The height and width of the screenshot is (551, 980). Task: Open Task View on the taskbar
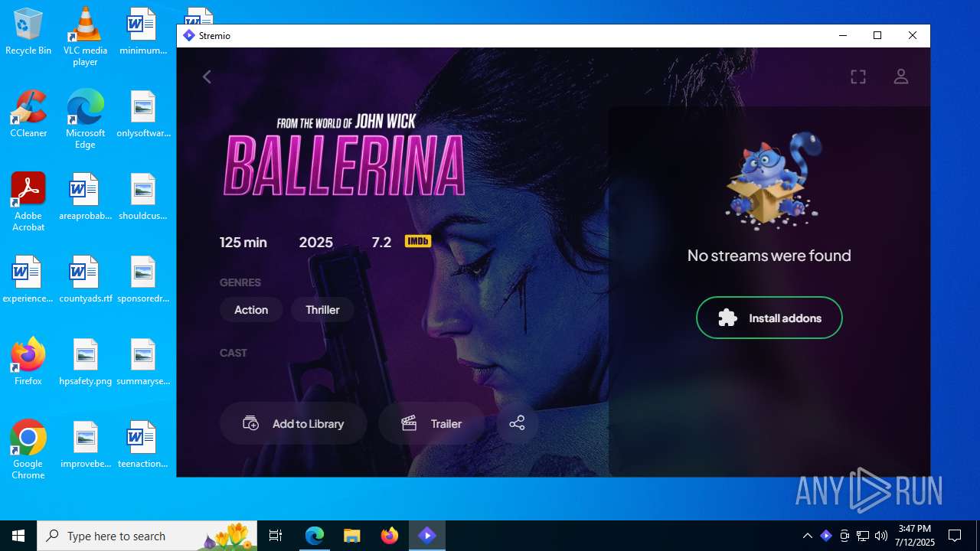pos(276,536)
